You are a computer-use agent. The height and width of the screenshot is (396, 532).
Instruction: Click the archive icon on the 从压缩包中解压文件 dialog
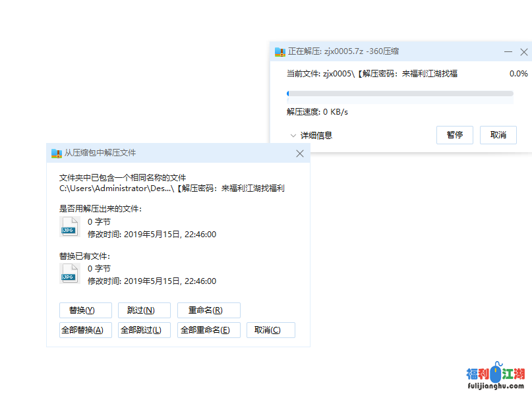coord(56,152)
